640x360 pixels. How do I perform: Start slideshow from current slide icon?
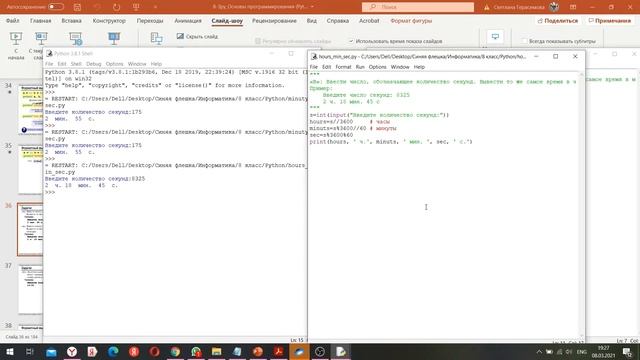(41, 39)
